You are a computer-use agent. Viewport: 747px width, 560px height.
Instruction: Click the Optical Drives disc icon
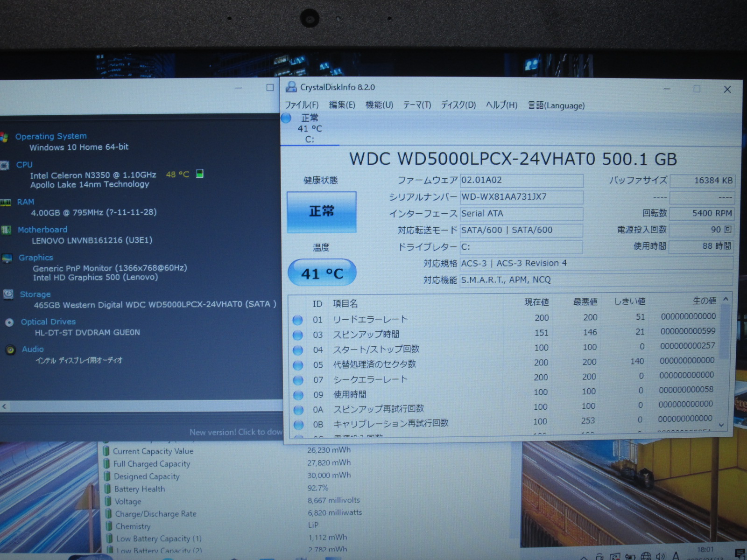9,322
